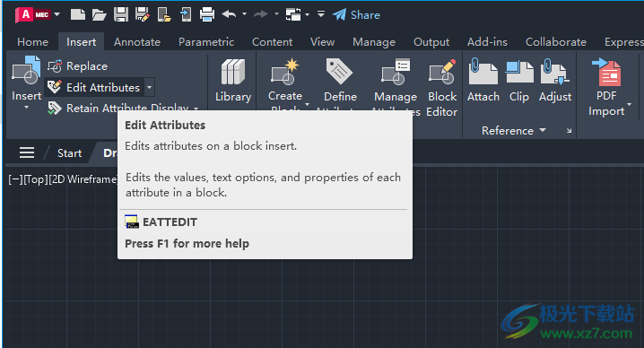644x348 pixels.
Task: Click Save to Web & Mobile icon
Action: click(186, 14)
